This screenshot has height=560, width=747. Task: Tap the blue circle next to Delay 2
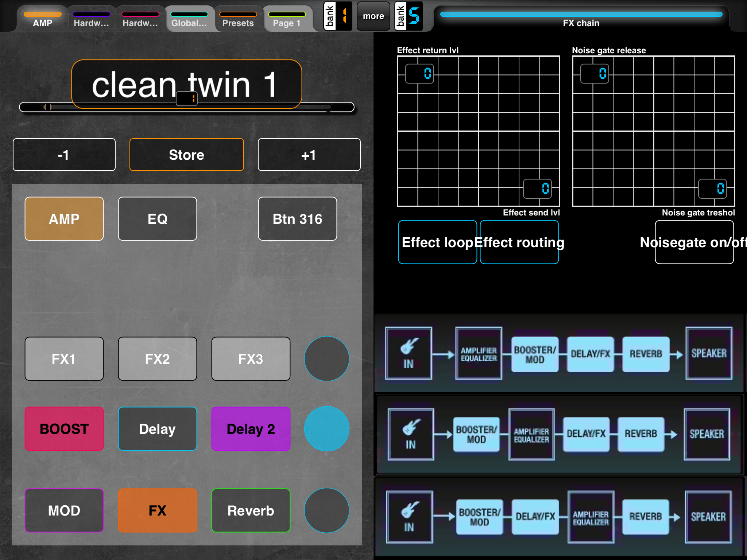click(x=326, y=429)
